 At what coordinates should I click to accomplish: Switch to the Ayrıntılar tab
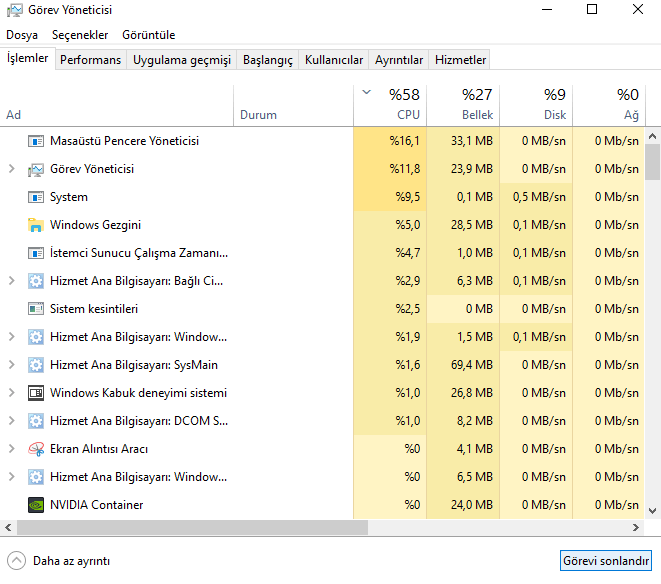(399, 60)
